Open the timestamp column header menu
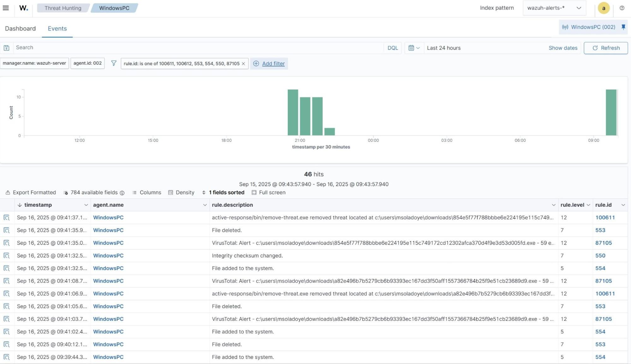 [86, 205]
